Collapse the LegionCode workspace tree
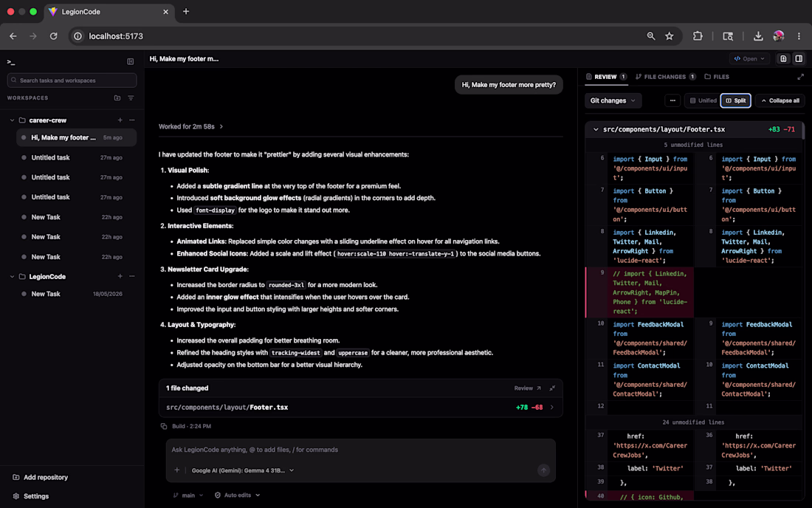The width and height of the screenshot is (812, 508). coord(13,277)
